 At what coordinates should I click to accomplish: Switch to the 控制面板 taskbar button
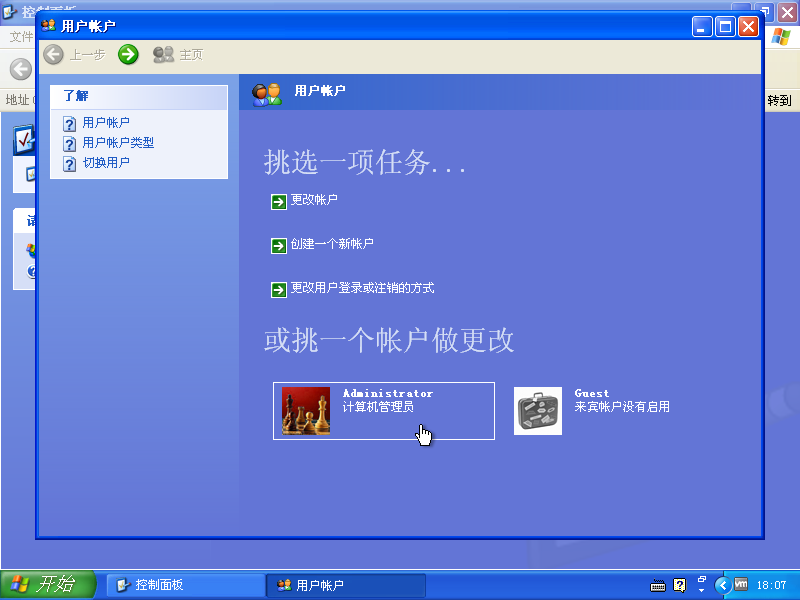tap(185, 585)
